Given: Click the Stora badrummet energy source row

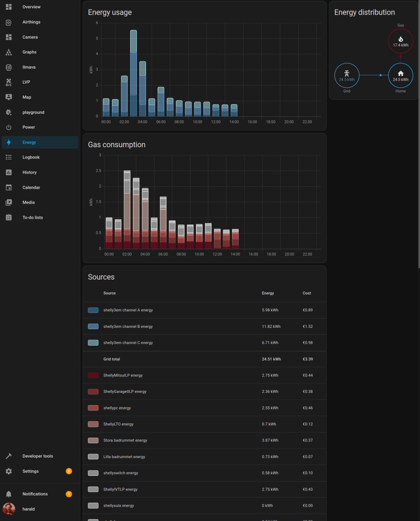Looking at the screenshot, I should click(125, 440).
